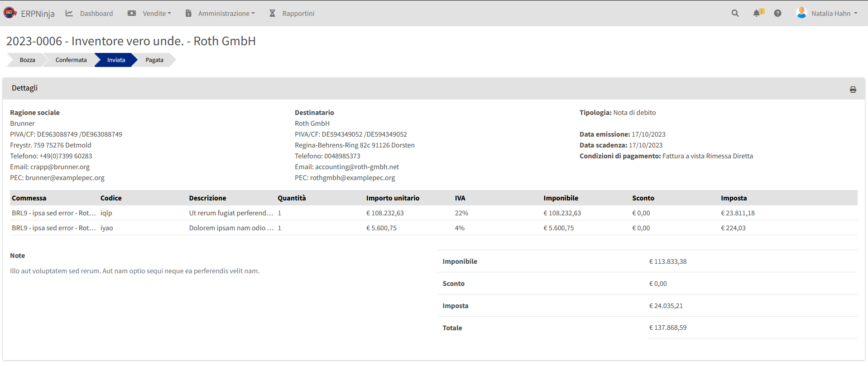Screen dimensions: 868x366
Task: Click the Quantità column header
Action: [292, 198]
